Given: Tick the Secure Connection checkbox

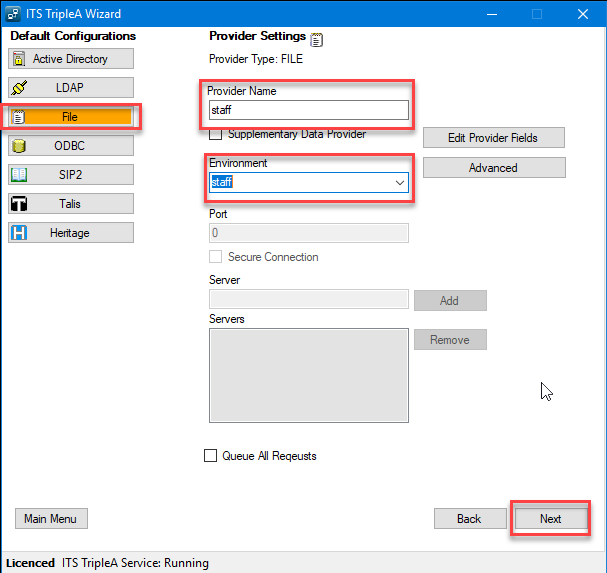Looking at the screenshot, I should click(x=215, y=257).
